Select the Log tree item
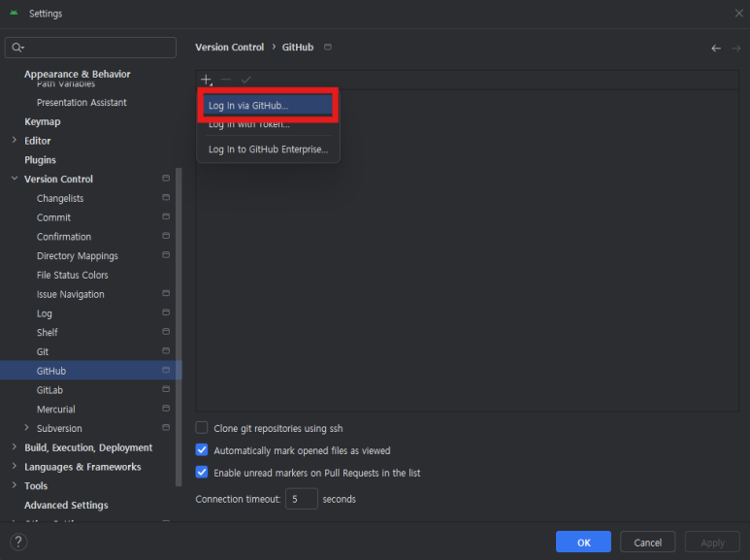The height and width of the screenshot is (560, 750). (x=45, y=313)
